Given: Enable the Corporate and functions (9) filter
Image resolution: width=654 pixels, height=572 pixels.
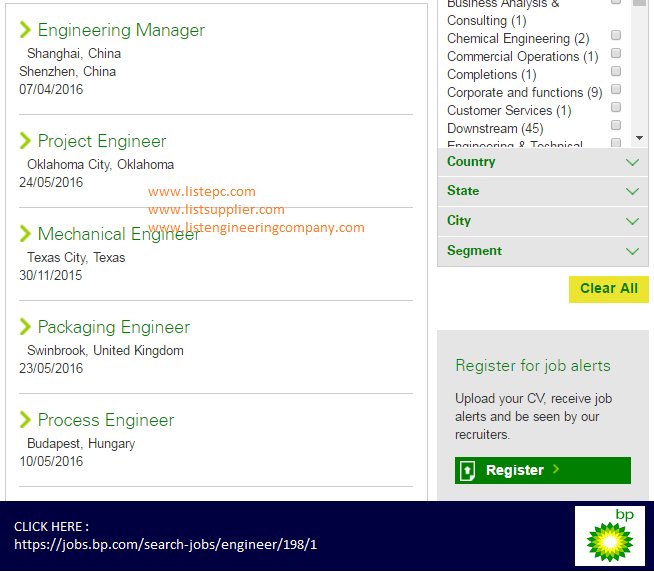Looking at the screenshot, I should point(616,89).
